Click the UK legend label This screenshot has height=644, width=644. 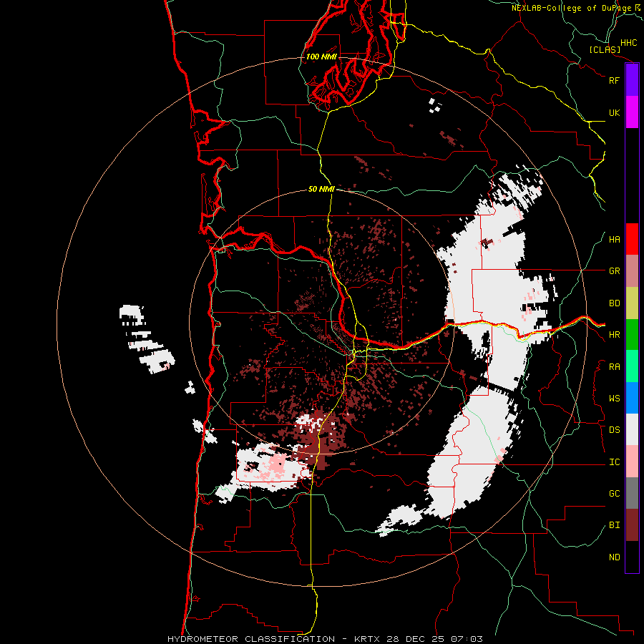coord(615,112)
